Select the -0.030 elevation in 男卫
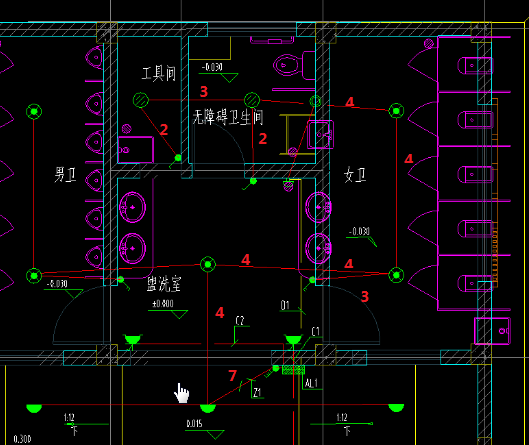Screen dimensions: 529x445 click(57, 284)
